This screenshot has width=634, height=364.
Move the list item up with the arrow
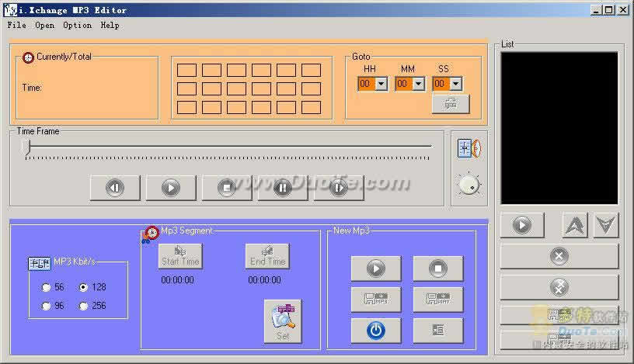click(575, 225)
